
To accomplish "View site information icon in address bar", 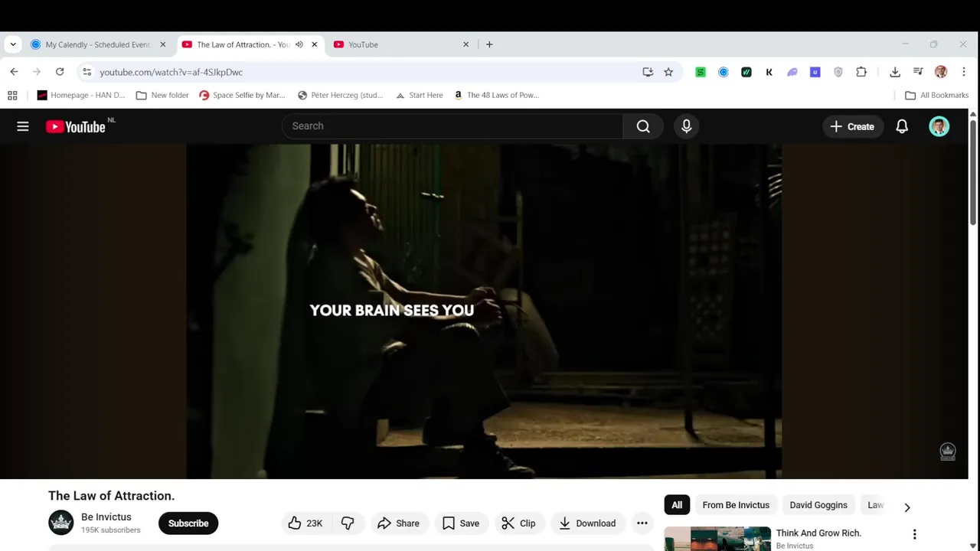I will tap(87, 72).
